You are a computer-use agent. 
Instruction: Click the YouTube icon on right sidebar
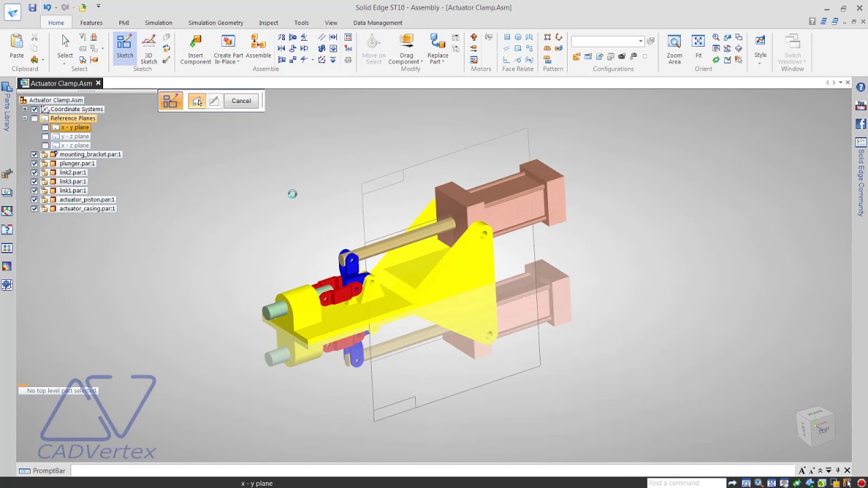[x=861, y=106]
